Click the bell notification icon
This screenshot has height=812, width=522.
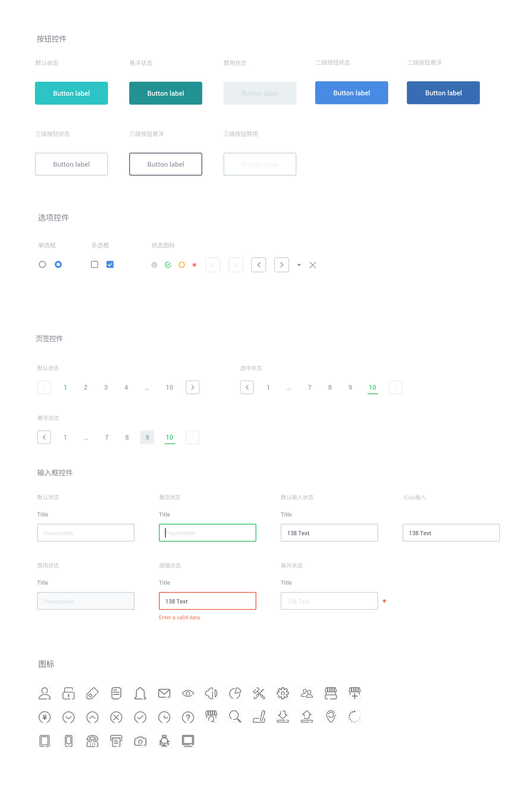[x=140, y=693]
